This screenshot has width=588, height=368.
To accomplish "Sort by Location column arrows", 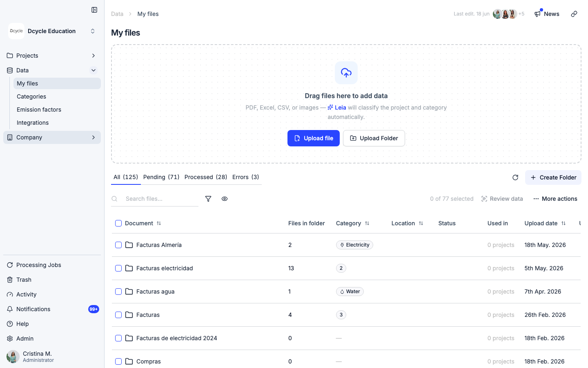I will tap(421, 223).
